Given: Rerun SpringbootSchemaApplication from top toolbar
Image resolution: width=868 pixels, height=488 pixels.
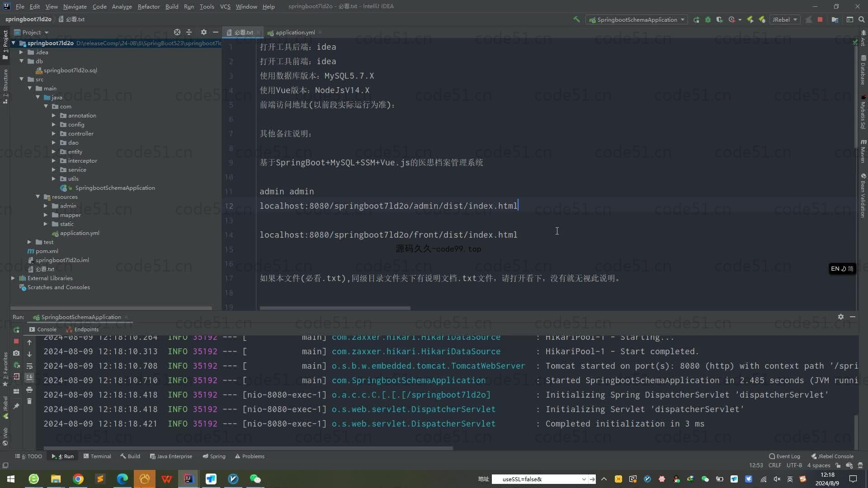Looking at the screenshot, I should tap(696, 19).
